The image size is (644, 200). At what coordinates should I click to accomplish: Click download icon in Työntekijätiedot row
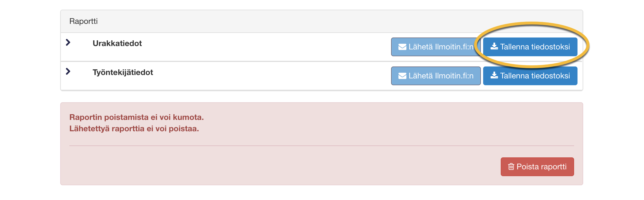pos(494,75)
